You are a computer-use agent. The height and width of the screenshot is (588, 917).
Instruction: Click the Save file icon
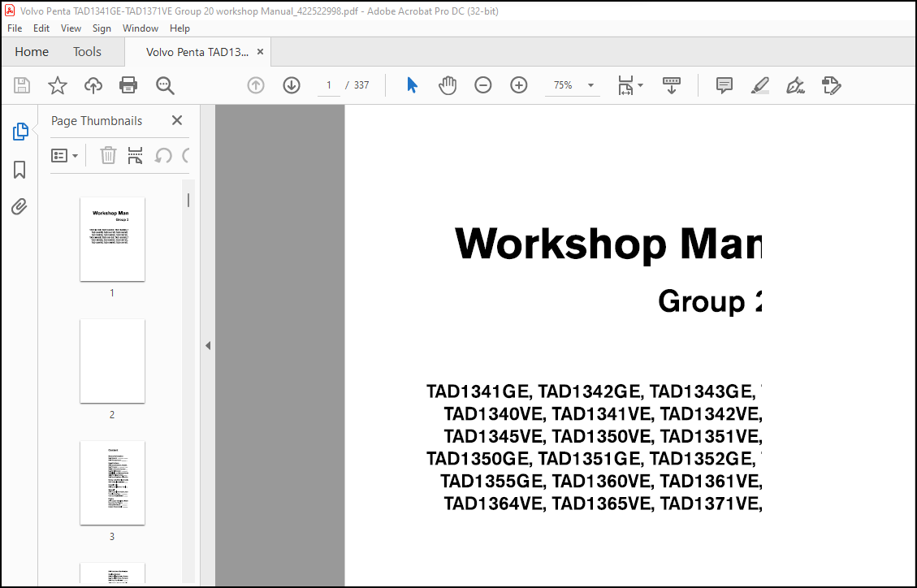click(x=22, y=85)
